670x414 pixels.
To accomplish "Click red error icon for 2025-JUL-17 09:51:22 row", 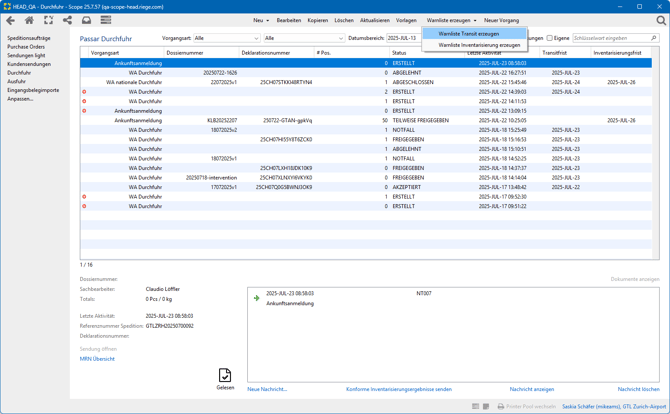I will [84, 206].
